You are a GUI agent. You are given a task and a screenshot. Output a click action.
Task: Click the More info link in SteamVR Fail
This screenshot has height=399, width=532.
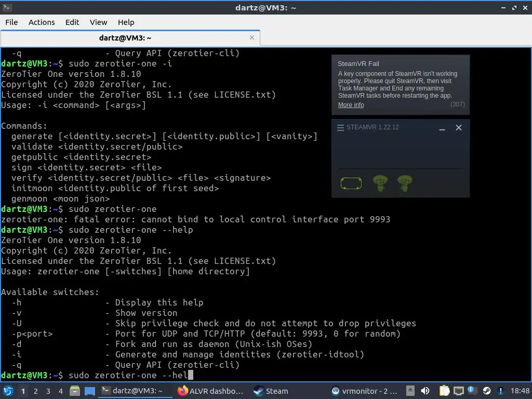click(351, 105)
